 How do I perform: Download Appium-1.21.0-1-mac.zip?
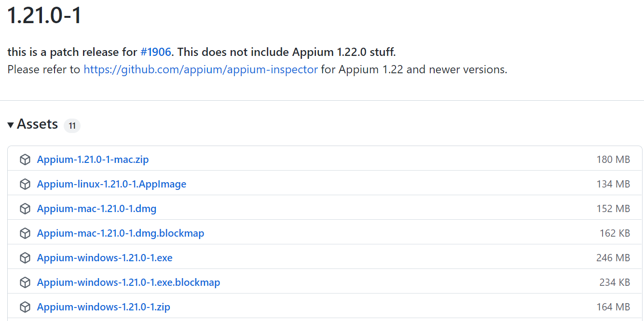pos(93,160)
